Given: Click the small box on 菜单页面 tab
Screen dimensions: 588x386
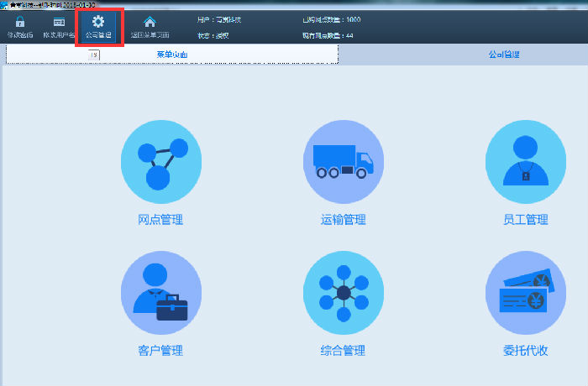Looking at the screenshot, I should 94,55.
